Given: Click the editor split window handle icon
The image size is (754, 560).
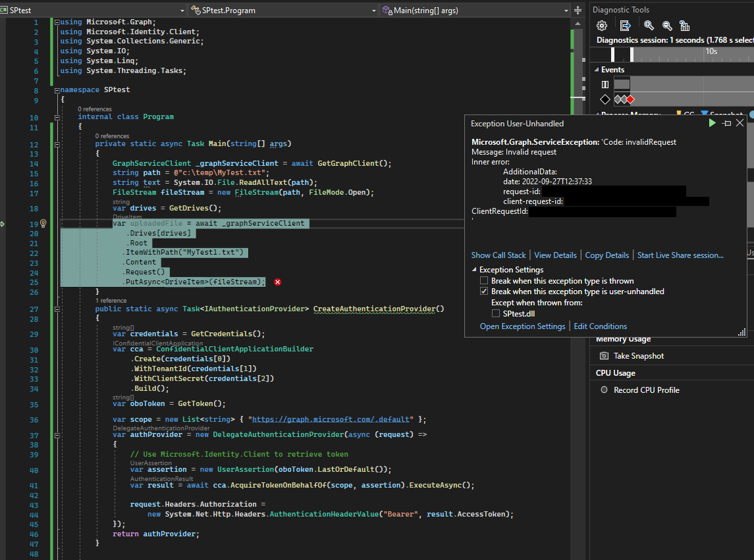Looking at the screenshot, I should click(x=578, y=11).
